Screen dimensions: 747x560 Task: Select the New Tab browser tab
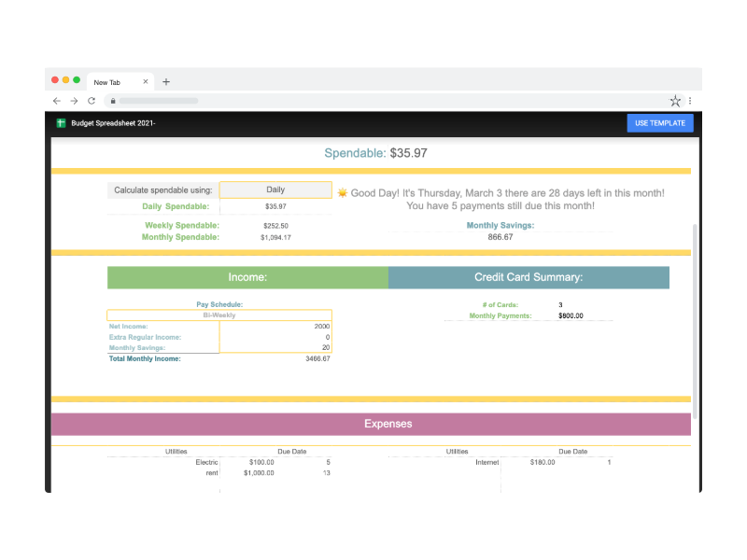pyautogui.click(x=120, y=82)
